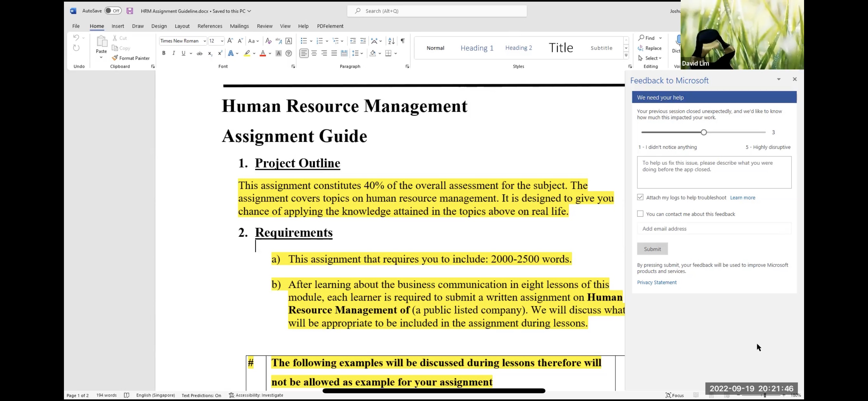This screenshot has width=868, height=401.
Task: Click the Sort icon
Action: click(x=391, y=41)
